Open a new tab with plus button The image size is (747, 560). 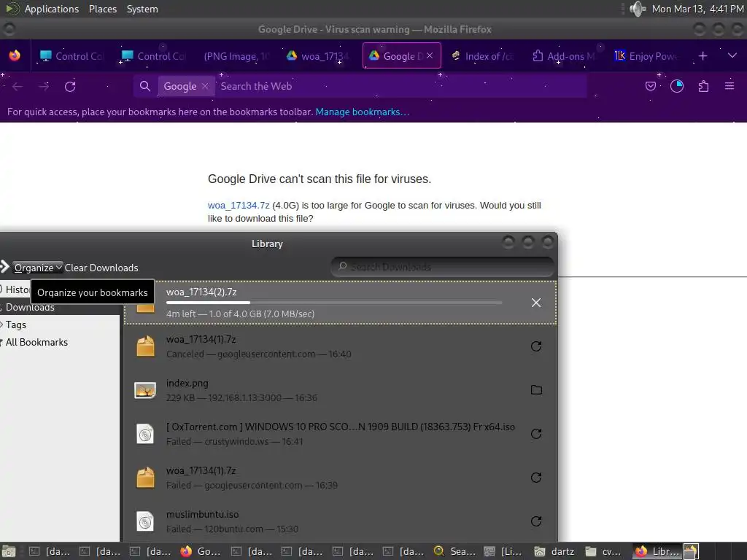point(703,55)
